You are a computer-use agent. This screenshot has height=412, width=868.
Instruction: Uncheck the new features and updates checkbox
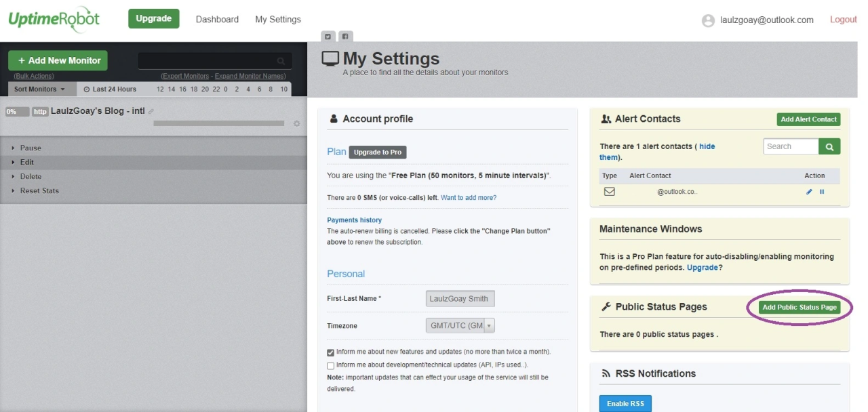click(x=331, y=352)
